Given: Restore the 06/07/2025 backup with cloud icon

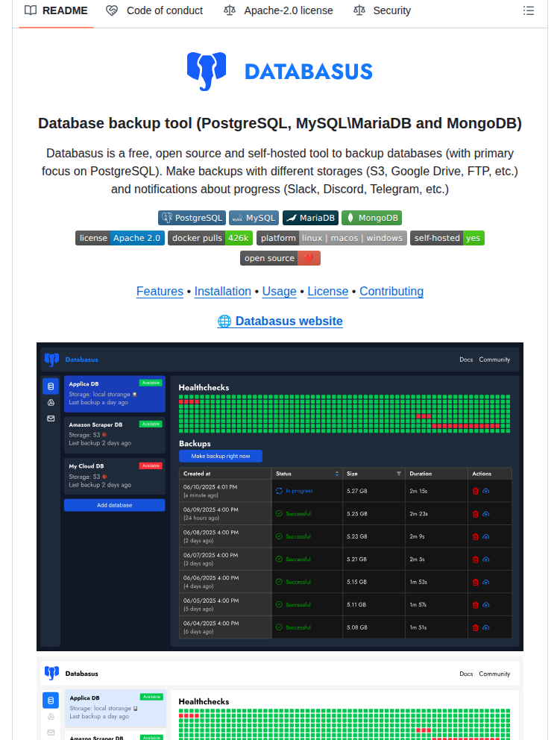Looking at the screenshot, I should coord(486,559).
